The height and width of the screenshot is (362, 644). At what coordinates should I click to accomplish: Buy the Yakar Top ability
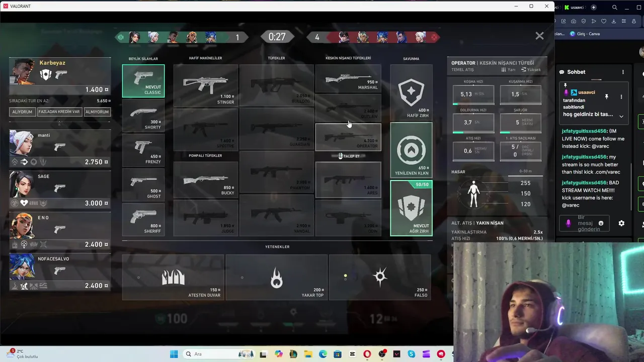(276, 277)
